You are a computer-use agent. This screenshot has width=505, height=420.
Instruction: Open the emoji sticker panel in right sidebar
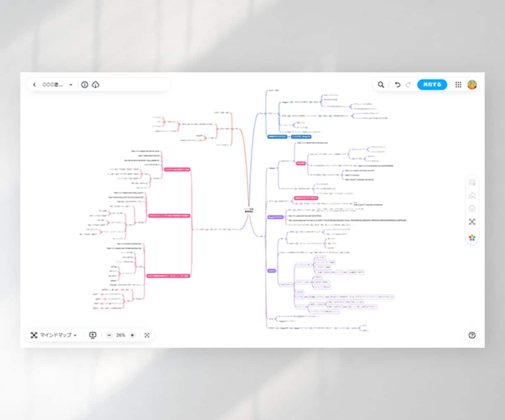(x=472, y=209)
